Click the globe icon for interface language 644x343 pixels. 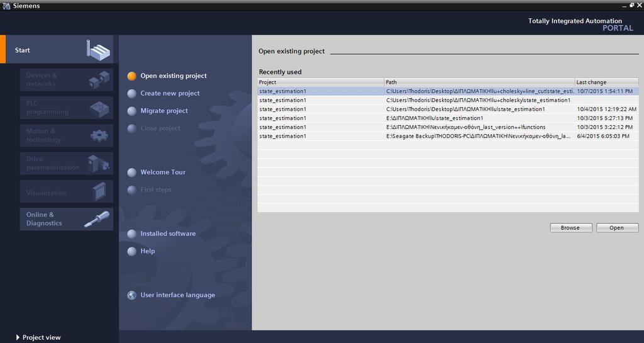[132, 295]
